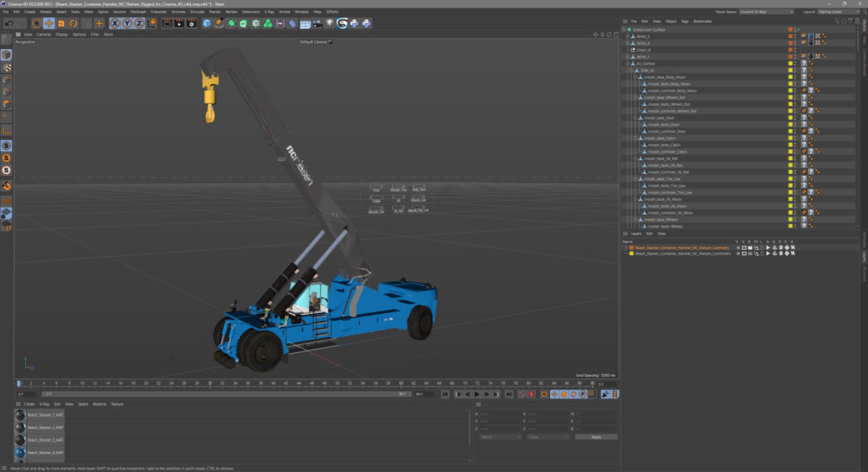Open the Render menu

(231, 12)
